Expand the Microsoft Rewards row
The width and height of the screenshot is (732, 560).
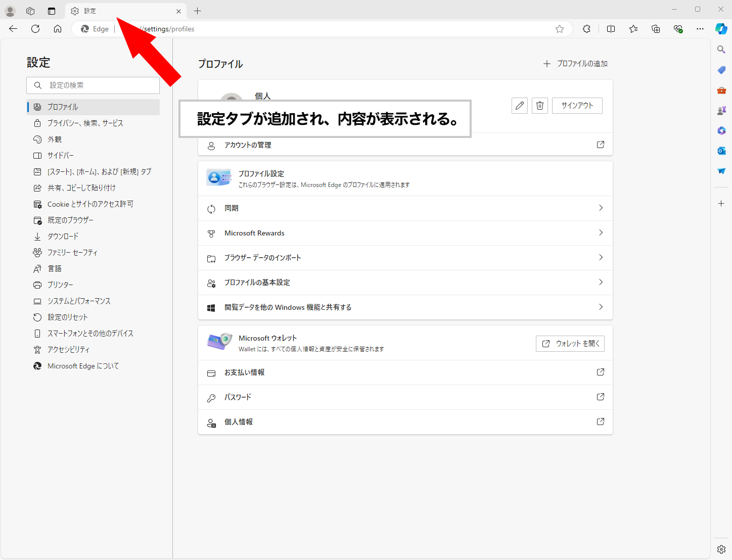pos(405,233)
